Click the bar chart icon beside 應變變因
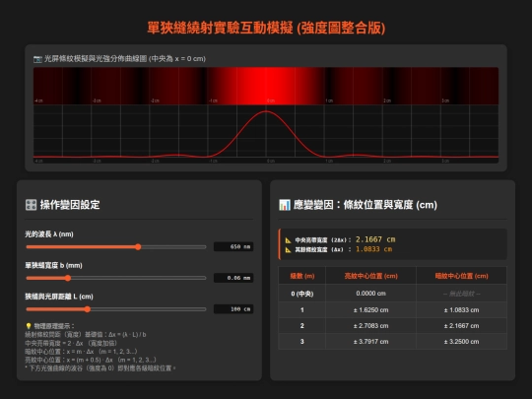The image size is (532, 399). tap(285, 205)
